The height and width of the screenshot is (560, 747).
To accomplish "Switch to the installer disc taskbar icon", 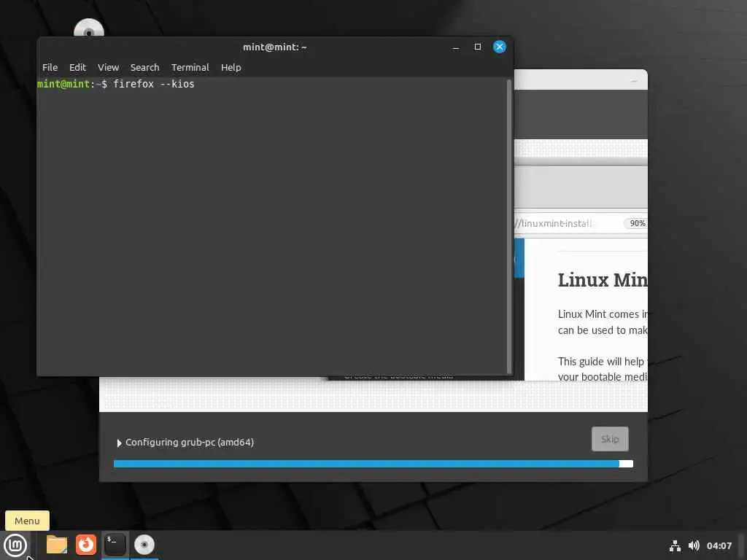I will (x=144, y=545).
